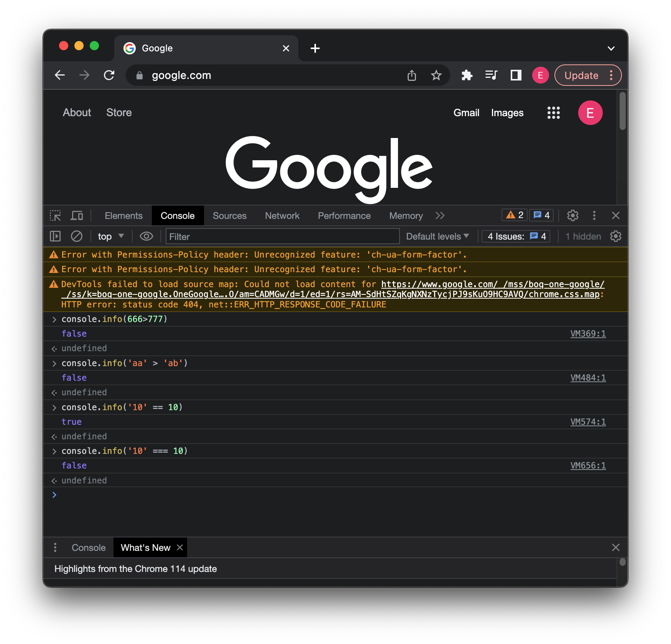Toggle the console sidebar
The width and height of the screenshot is (671, 644).
point(55,236)
